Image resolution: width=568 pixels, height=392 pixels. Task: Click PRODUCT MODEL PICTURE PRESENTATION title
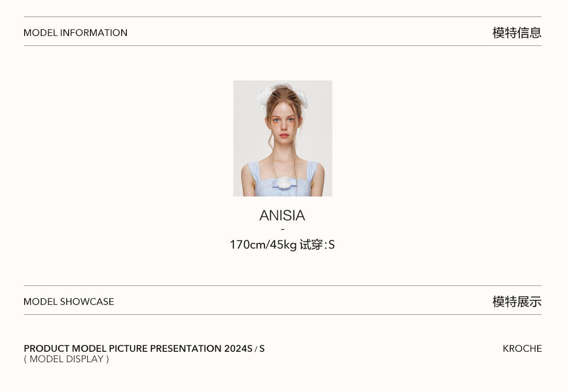tap(123, 348)
